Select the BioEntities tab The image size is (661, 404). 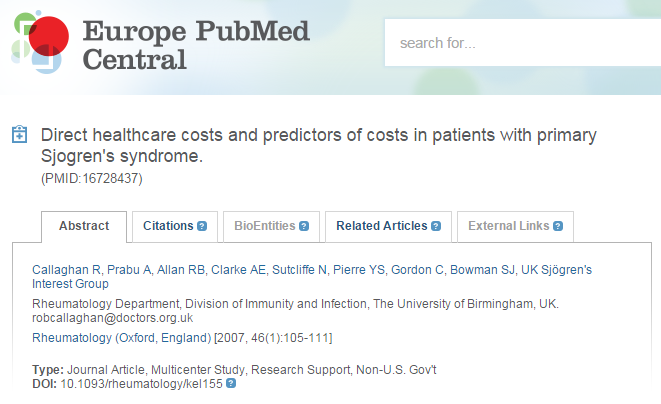point(265,226)
